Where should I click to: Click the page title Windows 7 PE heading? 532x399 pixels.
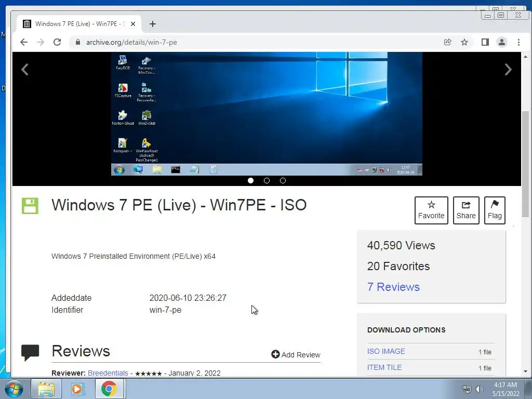[x=179, y=205]
